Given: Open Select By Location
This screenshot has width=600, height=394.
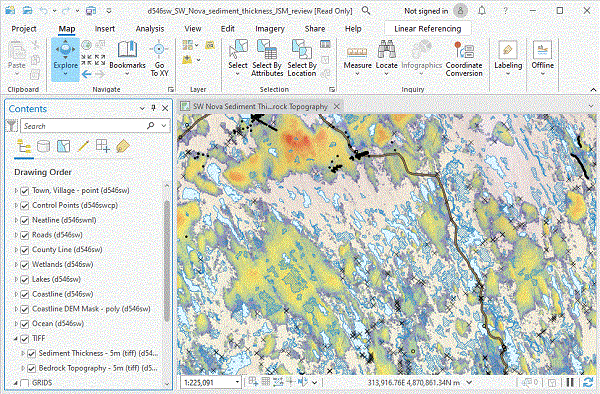Looking at the screenshot, I should (302, 58).
